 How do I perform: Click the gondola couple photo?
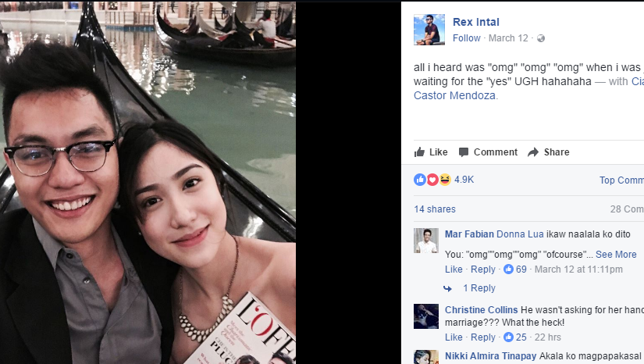148,183
